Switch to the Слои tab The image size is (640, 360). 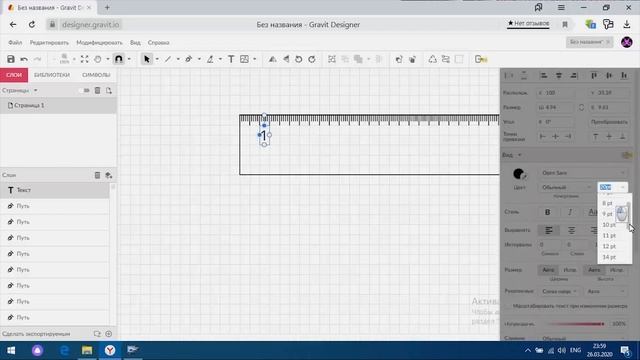pos(14,75)
